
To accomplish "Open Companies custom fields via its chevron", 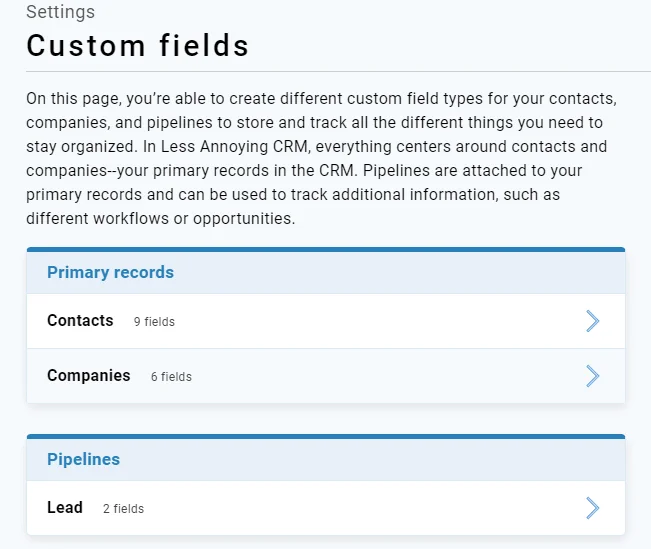I will (592, 376).
